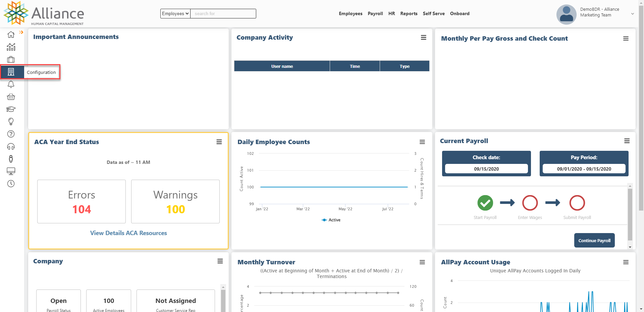Open the briefcase sidebar icon
This screenshot has width=644, height=312.
click(11, 59)
